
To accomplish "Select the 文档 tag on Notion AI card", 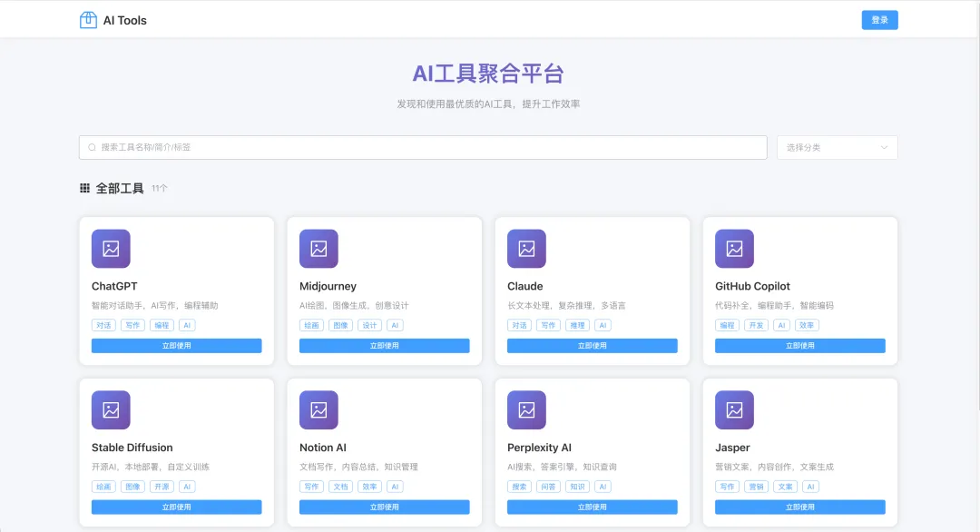I will click(x=340, y=487).
